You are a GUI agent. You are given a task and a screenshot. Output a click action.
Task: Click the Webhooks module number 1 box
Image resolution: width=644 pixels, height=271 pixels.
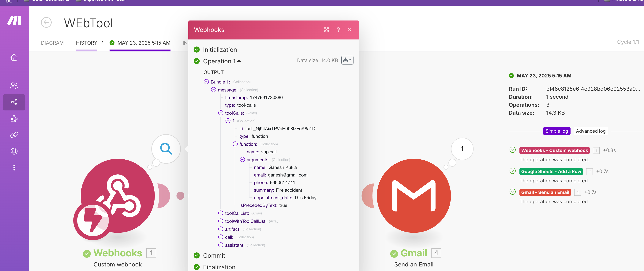[x=151, y=253]
